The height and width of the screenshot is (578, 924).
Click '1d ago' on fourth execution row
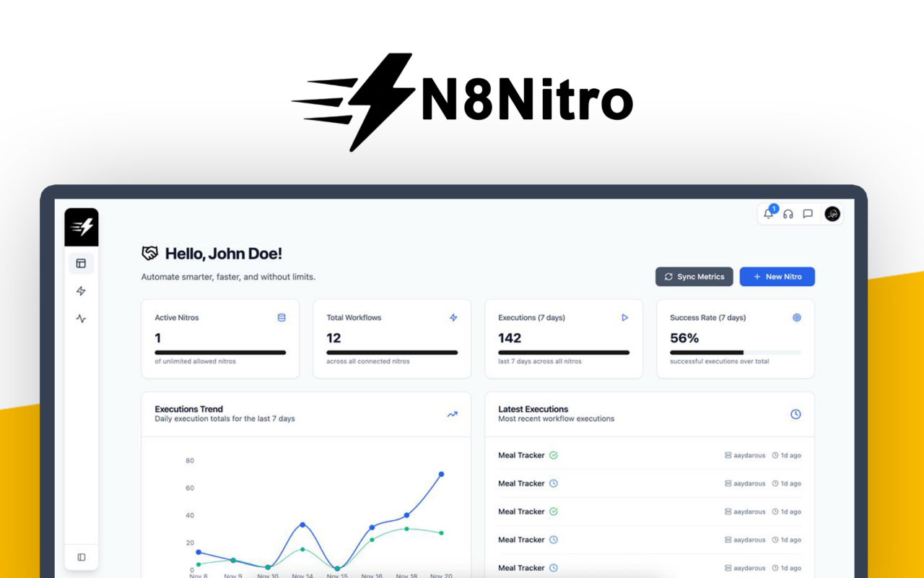coord(790,540)
